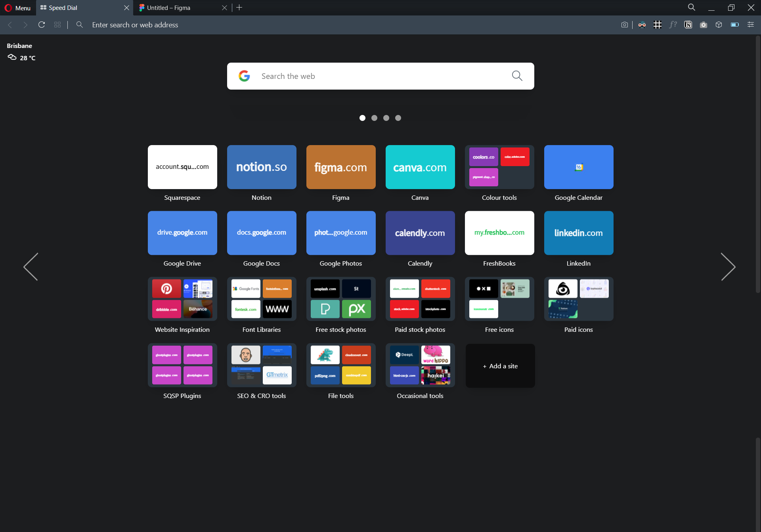Reload the page
Image resolution: width=761 pixels, height=532 pixels.
(41, 25)
